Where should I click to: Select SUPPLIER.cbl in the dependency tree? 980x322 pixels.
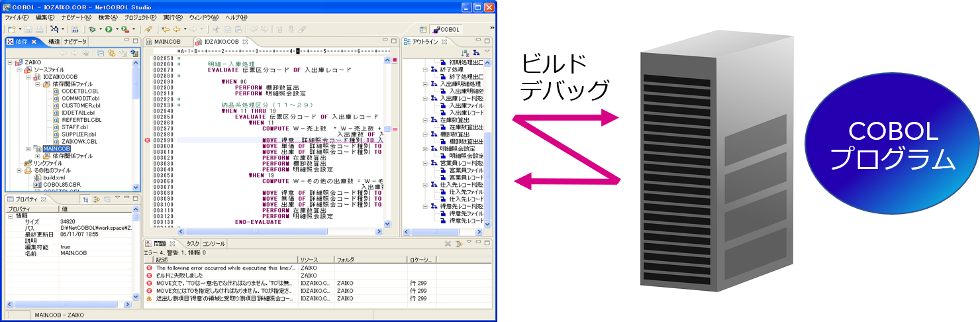tap(79, 134)
